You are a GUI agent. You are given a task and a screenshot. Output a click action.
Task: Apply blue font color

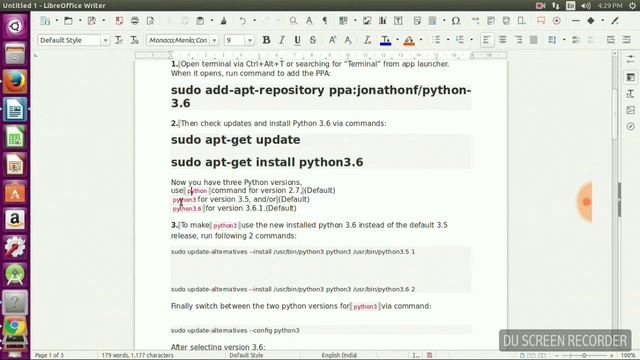(x=385, y=40)
